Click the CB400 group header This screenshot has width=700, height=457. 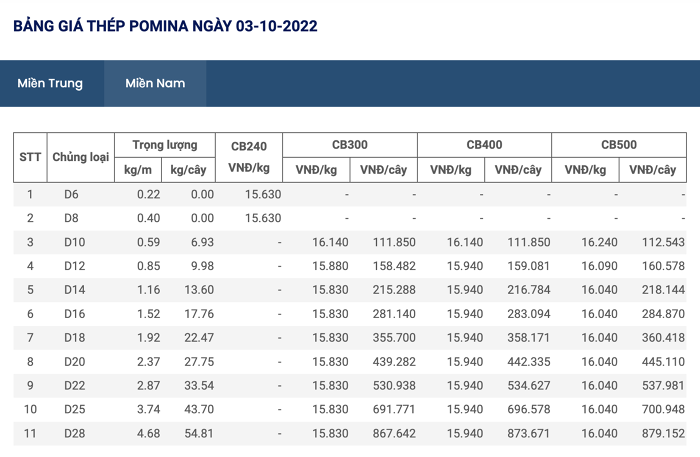(x=484, y=145)
